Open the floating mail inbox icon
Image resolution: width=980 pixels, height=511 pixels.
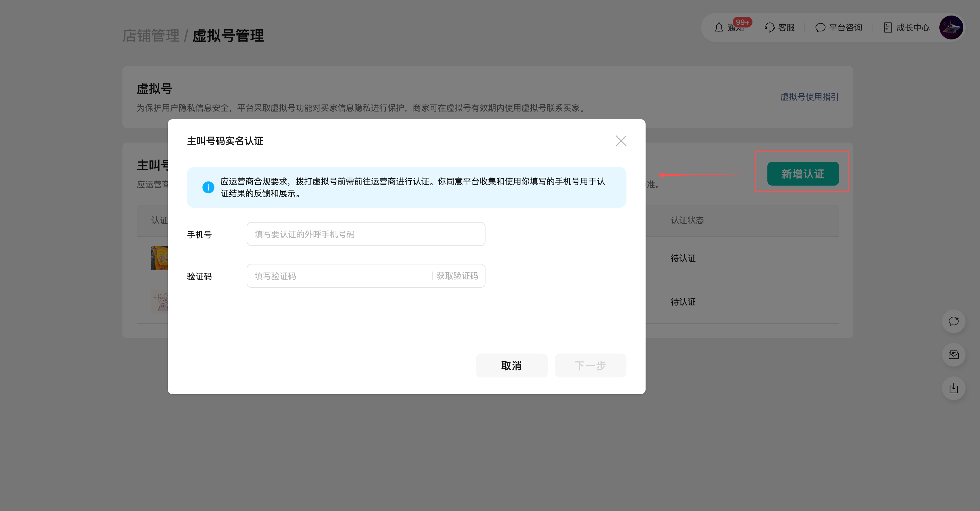[x=953, y=355]
